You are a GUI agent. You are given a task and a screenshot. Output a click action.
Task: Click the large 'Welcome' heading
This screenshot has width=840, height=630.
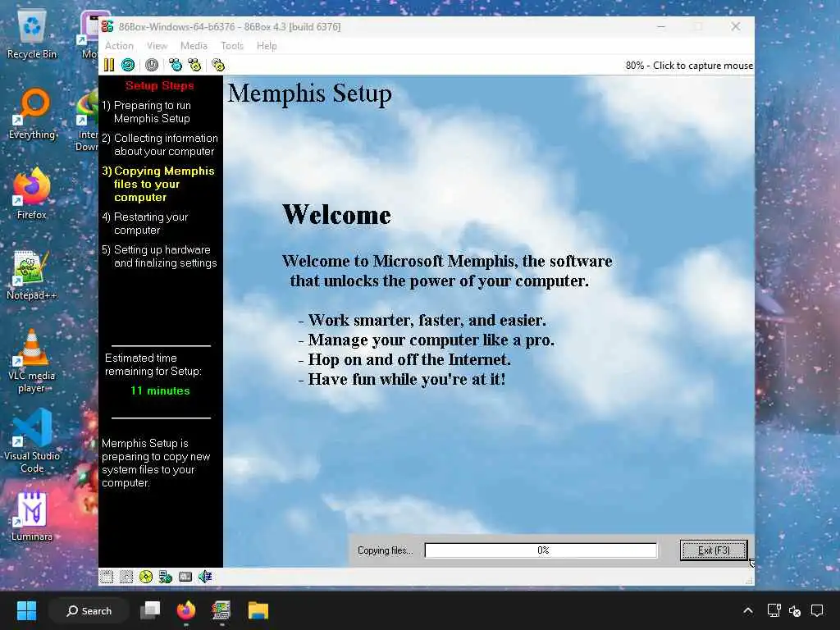pyautogui.click(x=336, y=215)
